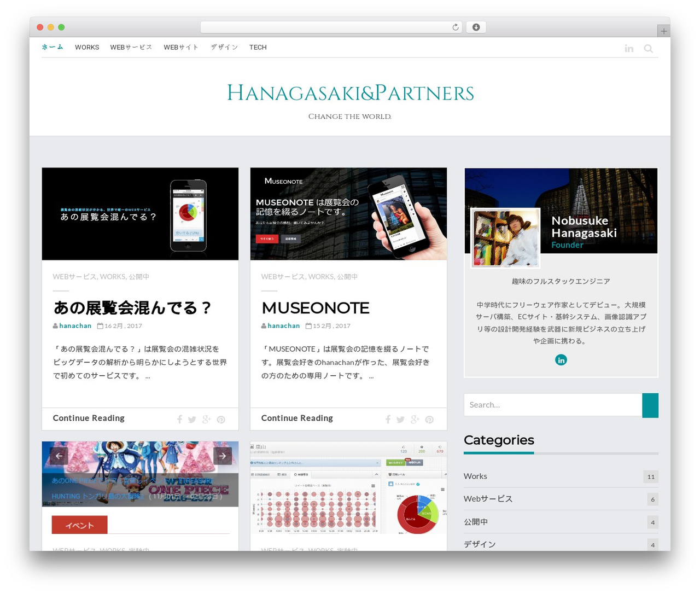Share MUSEONOTE post on Twitter

400,420
